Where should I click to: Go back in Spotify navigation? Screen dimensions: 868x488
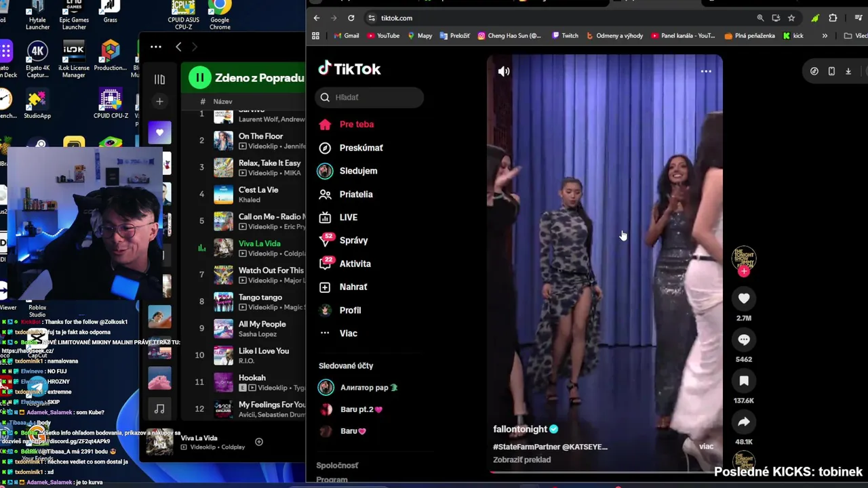pyautogui.click(x=178, y=47)
